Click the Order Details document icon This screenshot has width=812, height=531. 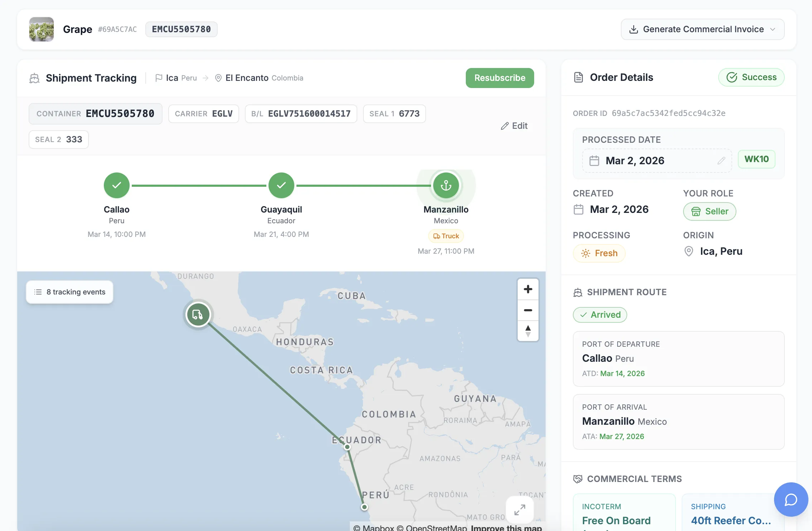coord(579,77)
